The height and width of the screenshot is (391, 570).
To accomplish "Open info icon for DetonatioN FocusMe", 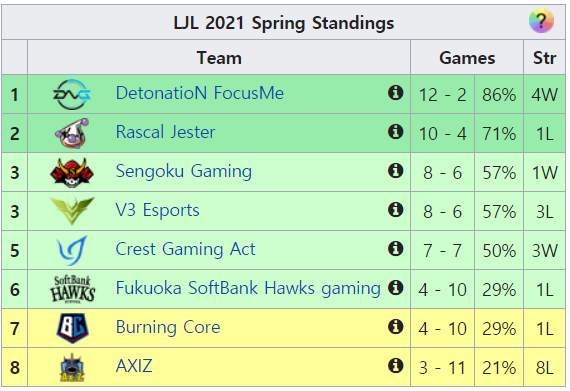I will 396,93.
